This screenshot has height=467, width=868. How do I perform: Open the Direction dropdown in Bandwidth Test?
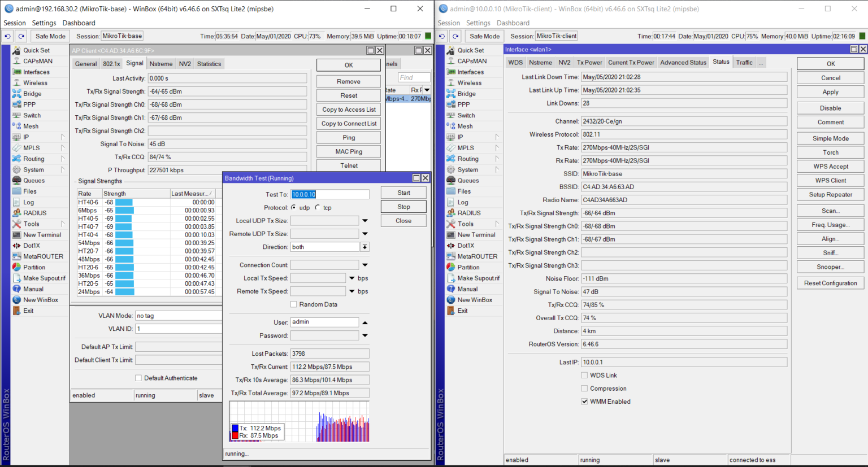[x=365, y=247]
